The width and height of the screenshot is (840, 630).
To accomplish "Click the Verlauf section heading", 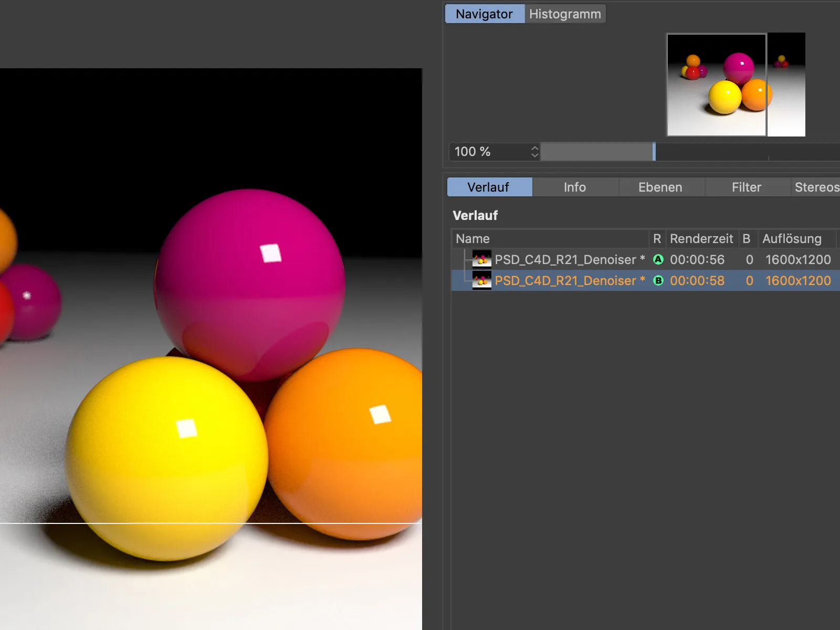I will tap(475, 215).
